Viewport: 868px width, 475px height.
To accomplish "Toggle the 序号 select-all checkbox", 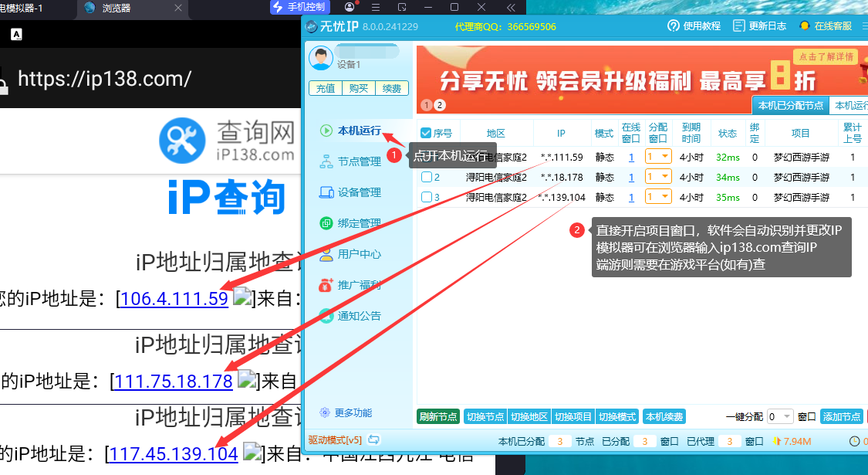I will [426, 133].
